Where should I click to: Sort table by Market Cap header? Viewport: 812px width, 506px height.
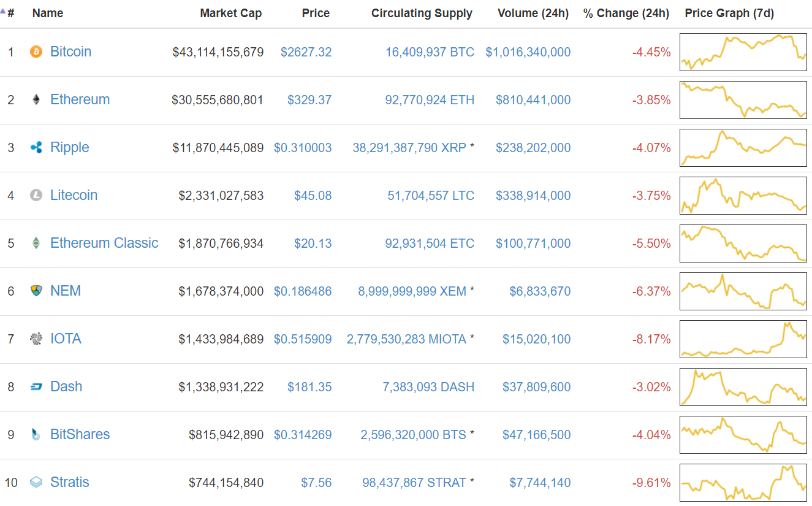(x=230, y=13)
